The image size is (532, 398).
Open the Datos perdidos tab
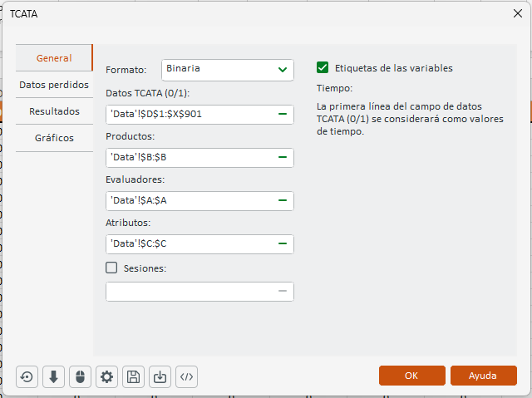click(54, 85)
